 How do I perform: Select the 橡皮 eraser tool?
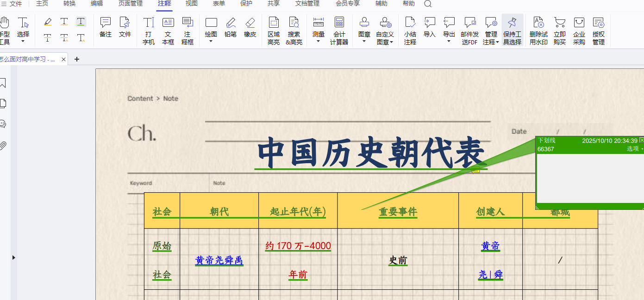tap(250, 28)
